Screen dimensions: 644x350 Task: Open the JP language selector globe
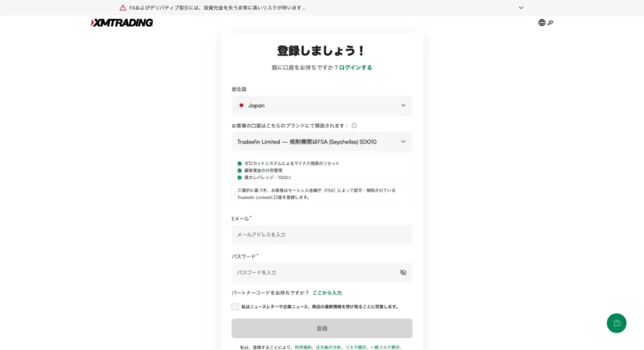(545, 23)
